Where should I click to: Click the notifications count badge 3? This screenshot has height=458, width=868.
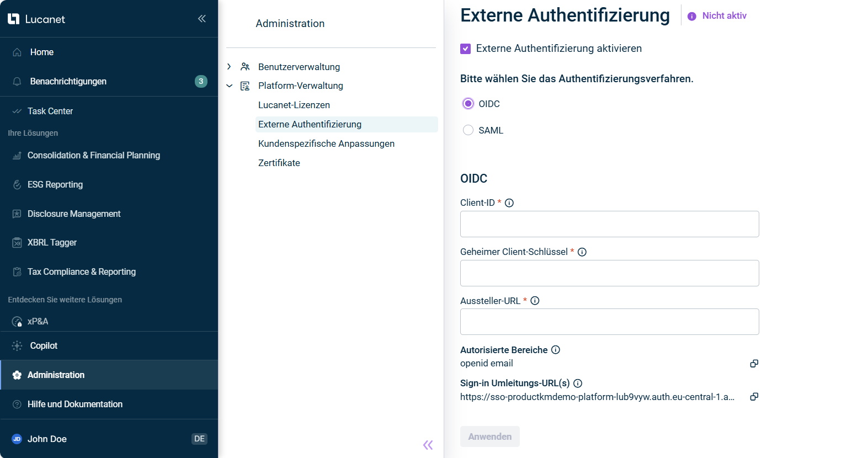click(201, 81)
